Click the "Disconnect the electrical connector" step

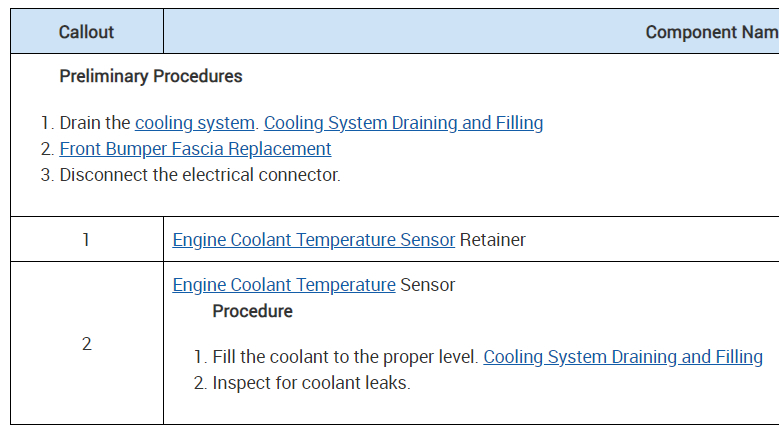200,175
